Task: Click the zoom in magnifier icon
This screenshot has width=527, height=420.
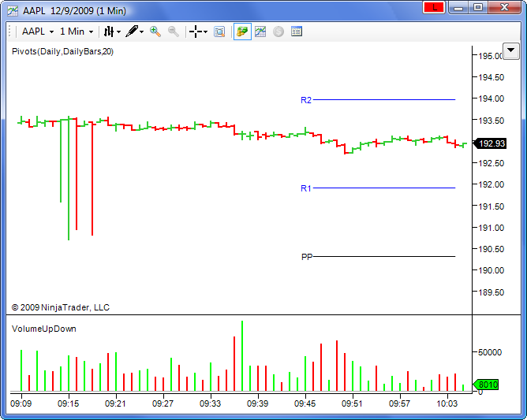Action: tap(155, 32)
